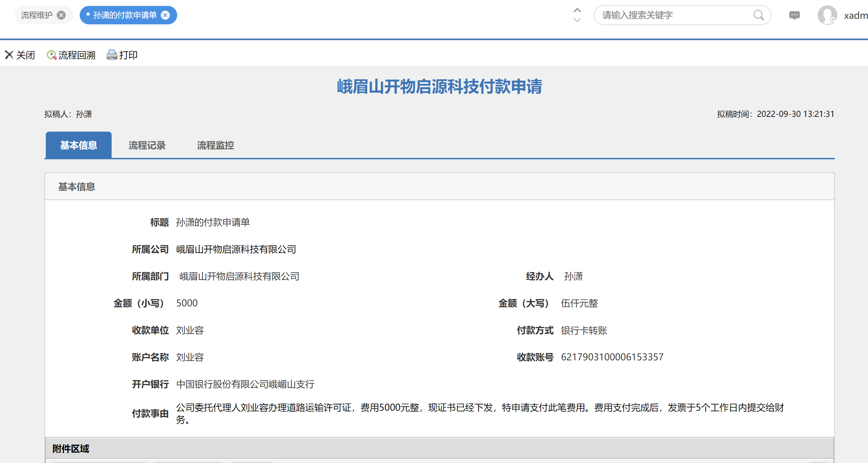The image size is (868, 463).
Task: Open the 流程监控 tab
Action: click(215, 145)
